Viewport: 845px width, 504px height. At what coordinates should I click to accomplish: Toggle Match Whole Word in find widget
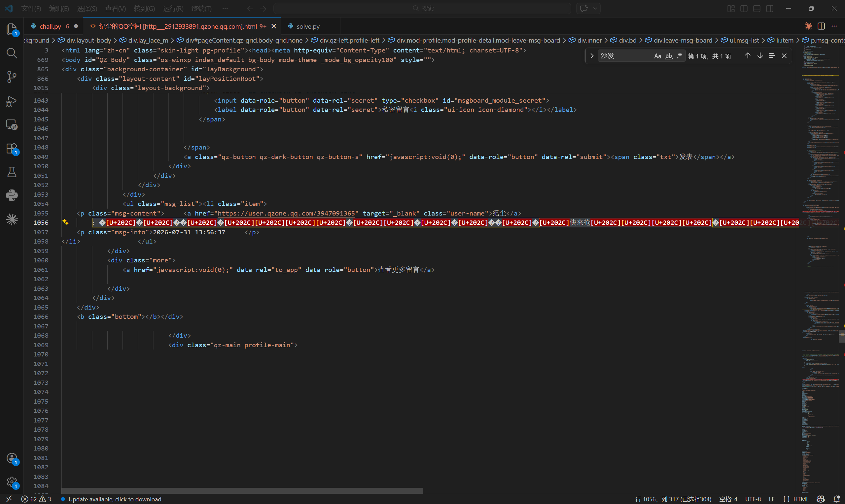click(669, 56)
